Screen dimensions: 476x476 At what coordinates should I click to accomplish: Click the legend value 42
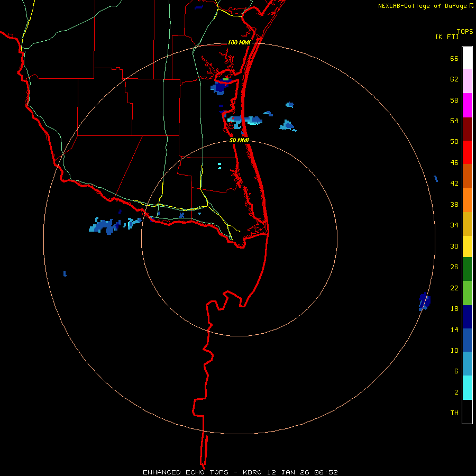(x=454, y=184)
